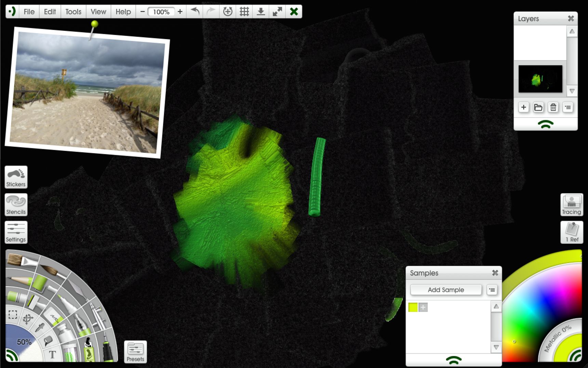Select the yellow-green color sample swatch
588x368 pixels.
[413, 307]
